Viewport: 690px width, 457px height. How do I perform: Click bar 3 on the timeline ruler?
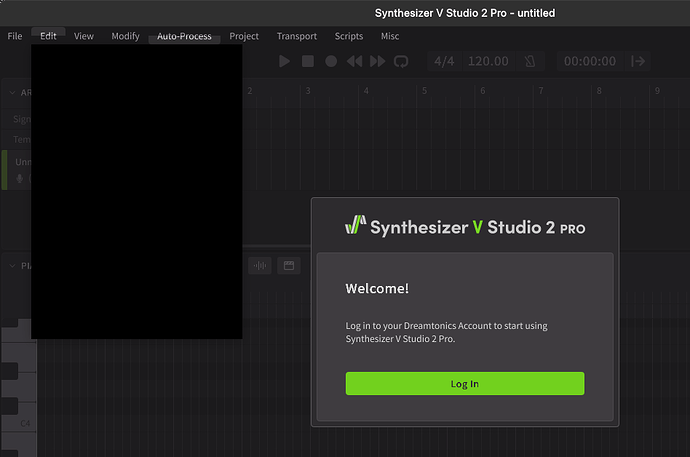[308, 91]
